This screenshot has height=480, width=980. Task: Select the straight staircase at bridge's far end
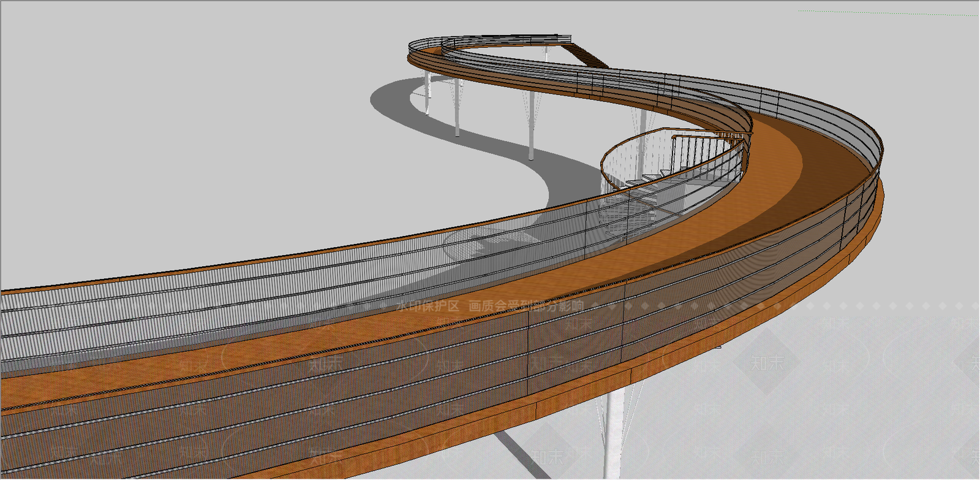click(587, 54)
